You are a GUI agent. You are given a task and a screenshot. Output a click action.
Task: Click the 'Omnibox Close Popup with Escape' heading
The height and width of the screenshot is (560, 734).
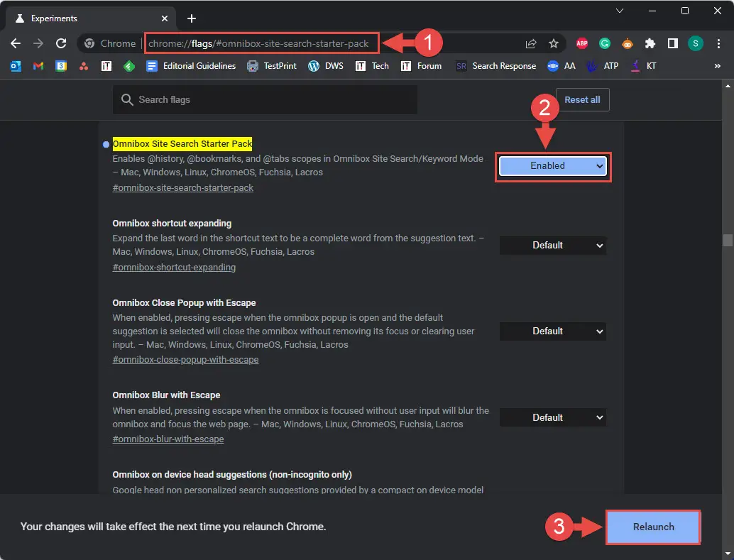click(184, 303)
